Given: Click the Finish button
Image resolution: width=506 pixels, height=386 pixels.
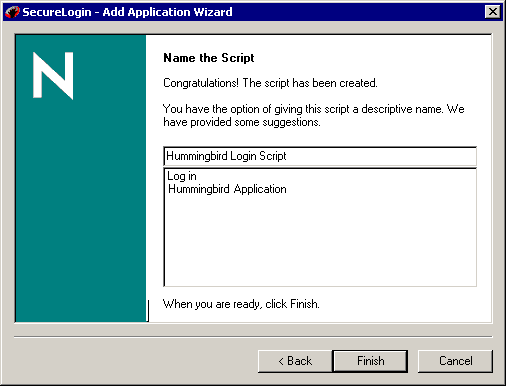Looking at the screenshot, I should click(x=370, y=361).
